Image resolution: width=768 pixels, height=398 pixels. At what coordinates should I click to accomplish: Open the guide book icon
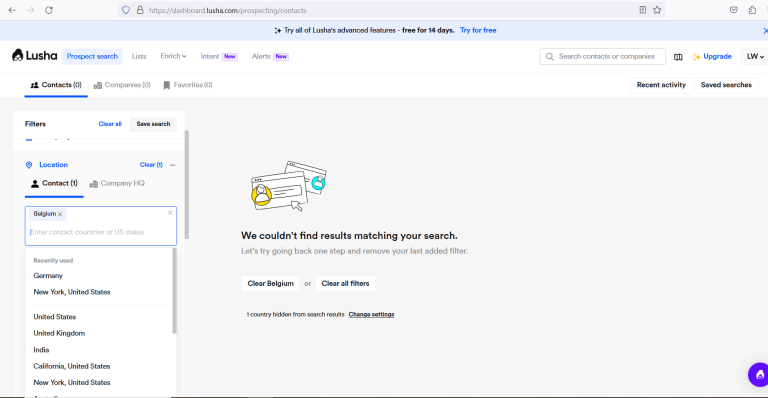(x=678, y=57)
